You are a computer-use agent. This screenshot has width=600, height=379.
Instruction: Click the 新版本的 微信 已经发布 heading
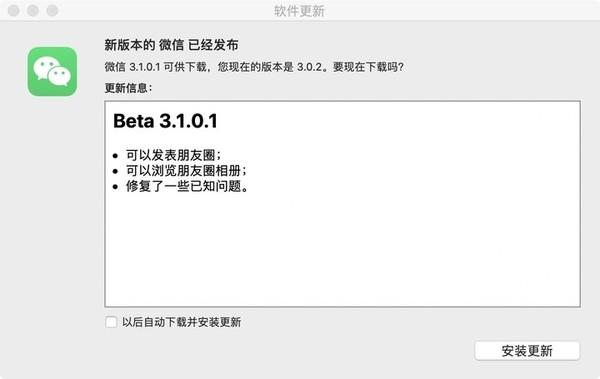tap(171, 45)
